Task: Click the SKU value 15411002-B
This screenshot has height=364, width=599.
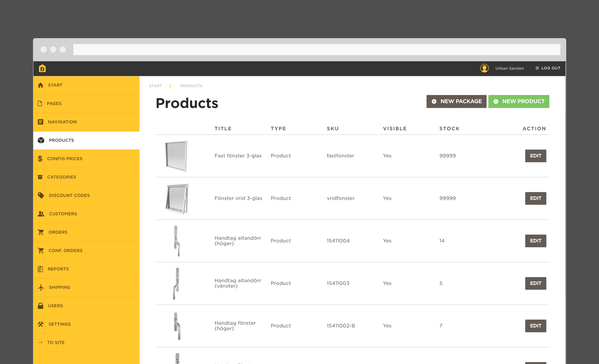Action: point(341,326)
